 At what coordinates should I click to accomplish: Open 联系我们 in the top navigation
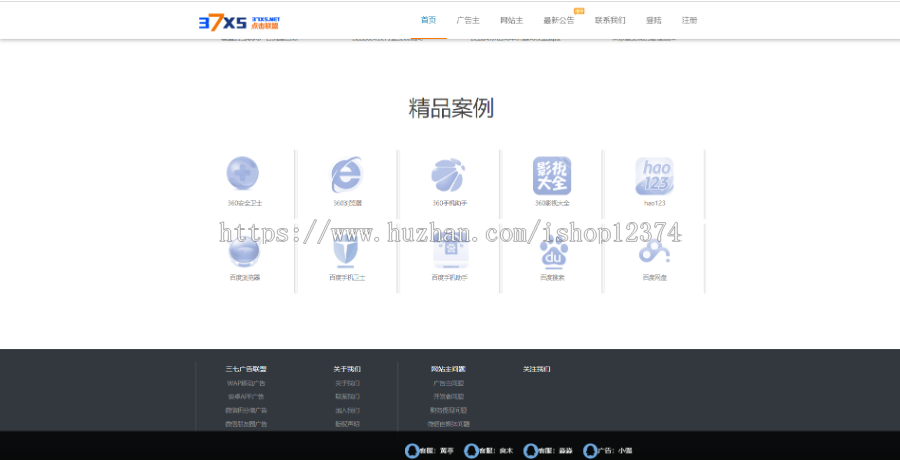pos(610,20)
